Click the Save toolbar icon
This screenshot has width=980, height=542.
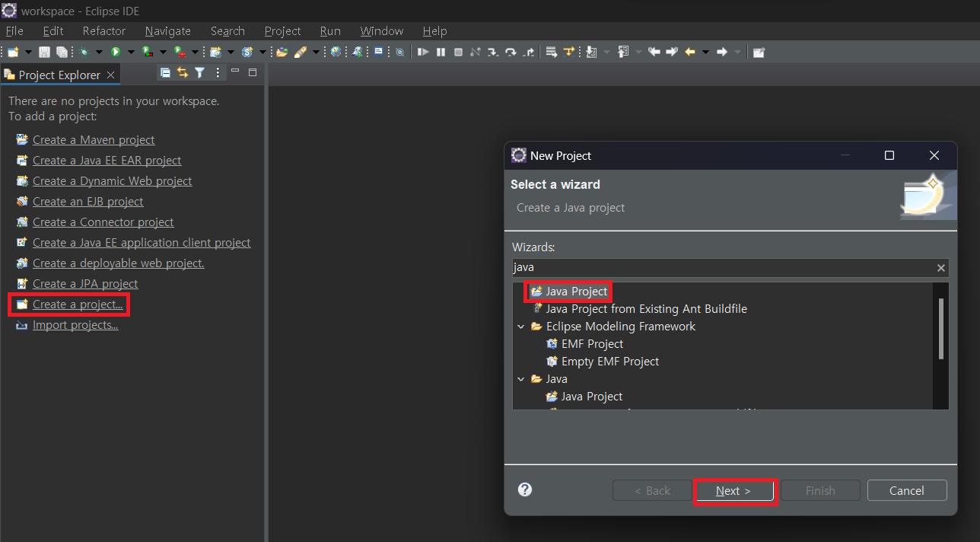[x=44, y=52]
